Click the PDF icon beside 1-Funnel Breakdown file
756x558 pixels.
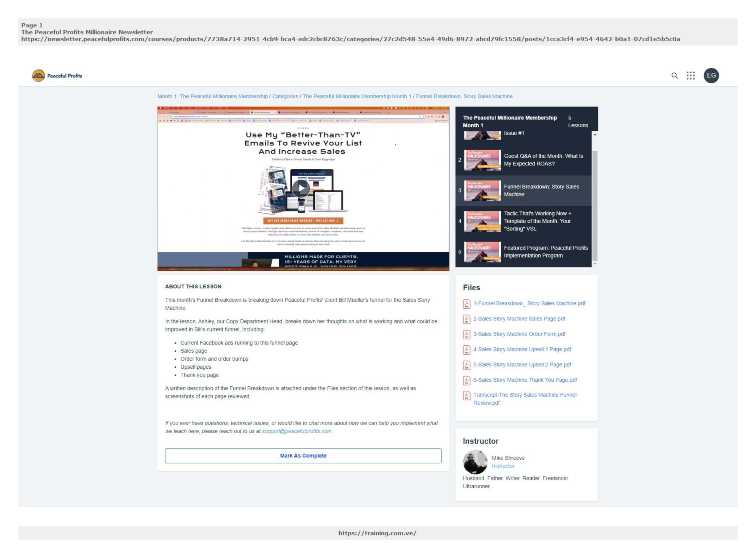[x=466, y=304]
